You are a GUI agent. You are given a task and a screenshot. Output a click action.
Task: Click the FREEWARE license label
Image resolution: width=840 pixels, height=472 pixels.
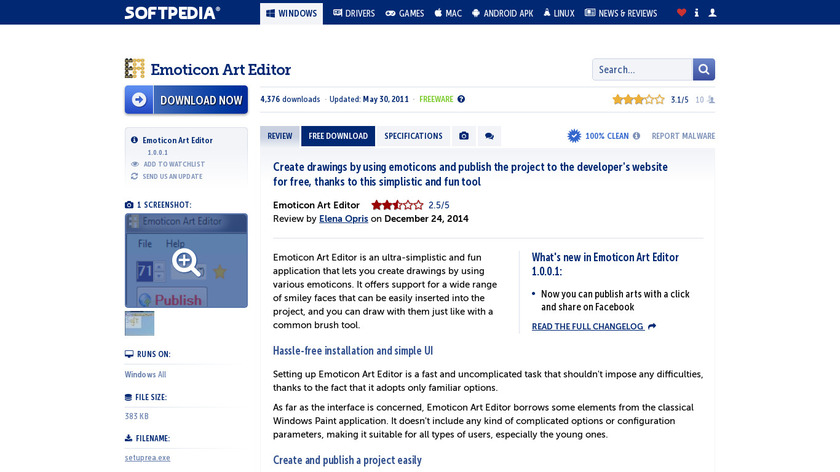coord(436,99)
